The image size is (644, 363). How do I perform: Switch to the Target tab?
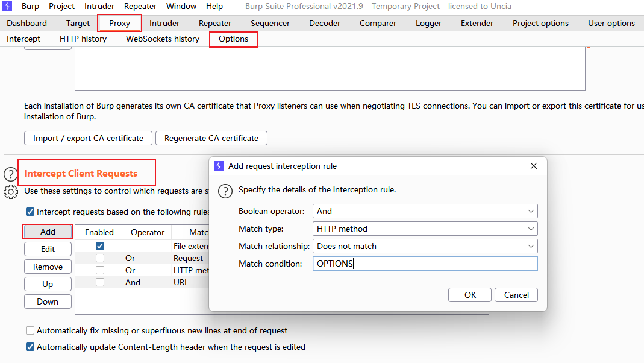point(78,23)
